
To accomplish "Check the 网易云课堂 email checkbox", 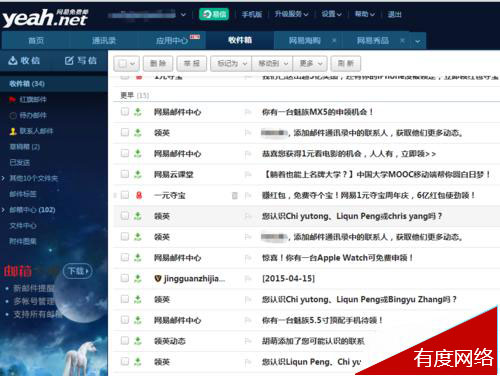I will pyautogui.click(x=125, y=174).
